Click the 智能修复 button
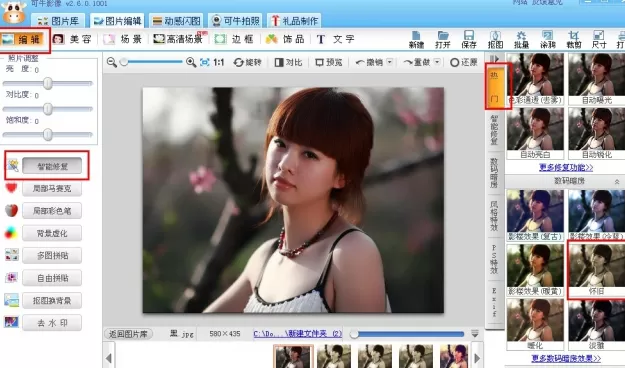Image resolution: width=625 pixels, height=368 pixels. [52, 166]
